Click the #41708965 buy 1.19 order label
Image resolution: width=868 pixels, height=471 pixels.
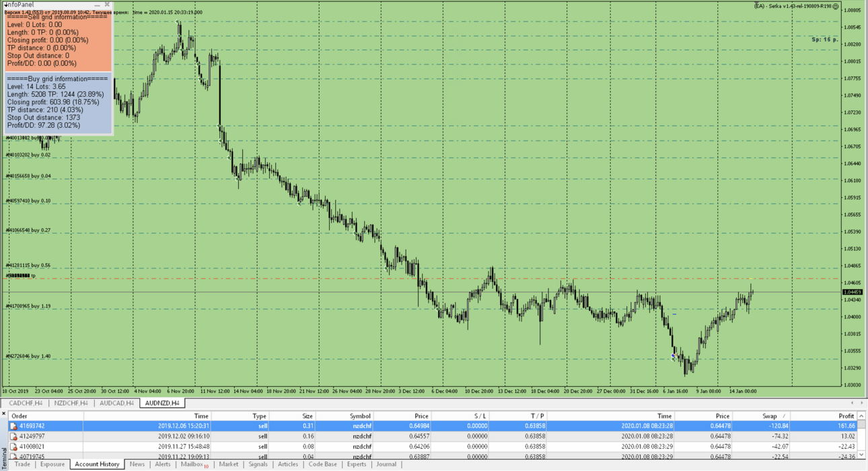tap(28, 306)
